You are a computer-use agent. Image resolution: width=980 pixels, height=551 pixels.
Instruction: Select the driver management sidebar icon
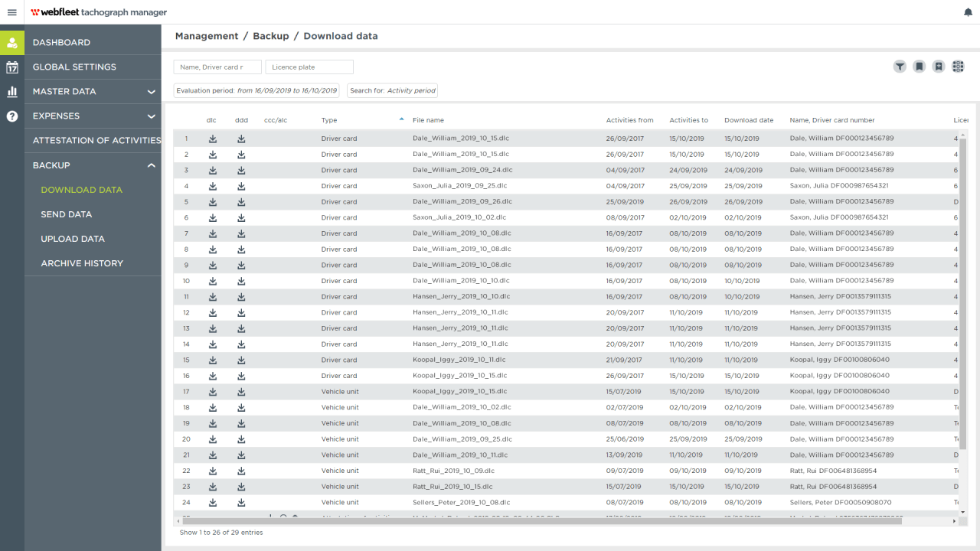(12, 43)
